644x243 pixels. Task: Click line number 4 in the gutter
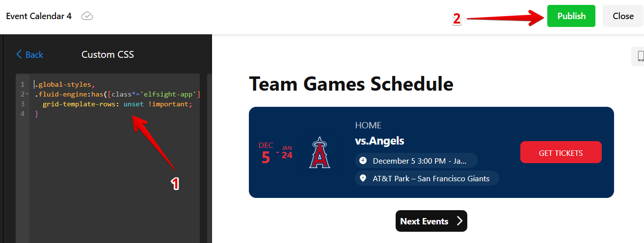[x=23, y=114]
